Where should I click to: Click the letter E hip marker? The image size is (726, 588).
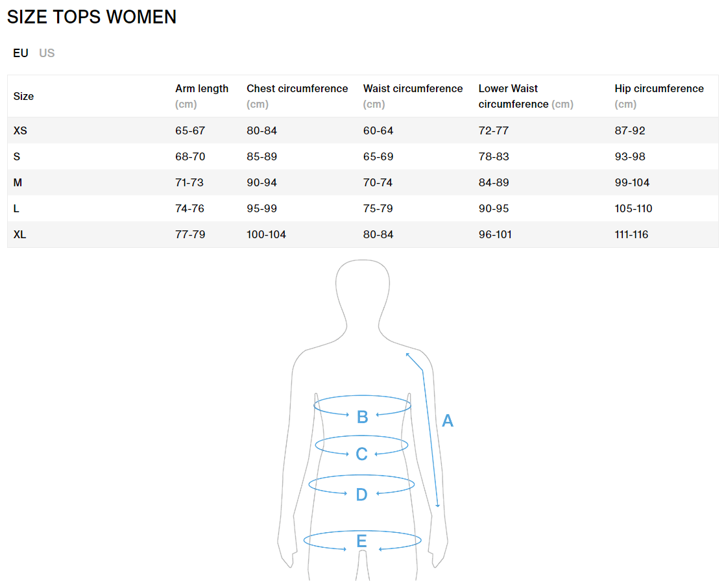pos(361,541)
